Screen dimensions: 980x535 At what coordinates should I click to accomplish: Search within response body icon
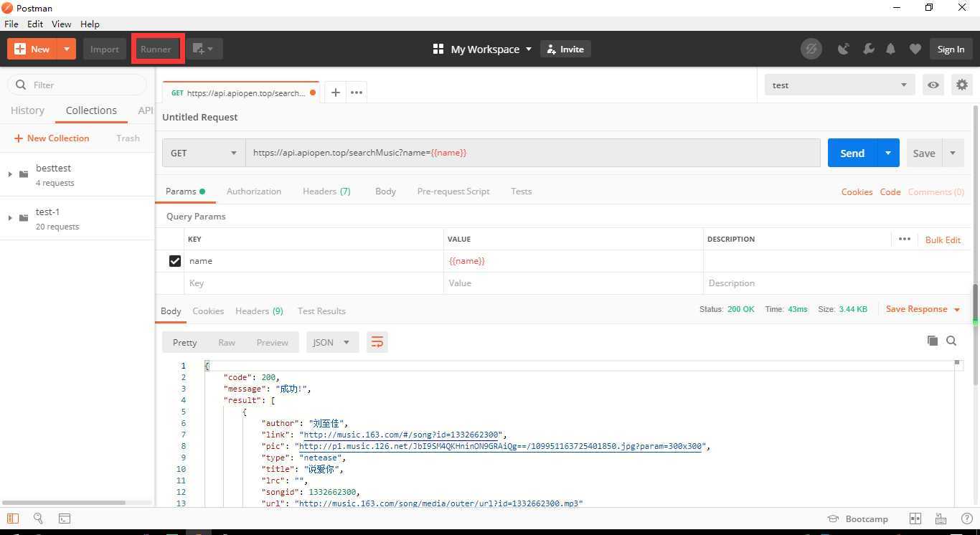951,341
